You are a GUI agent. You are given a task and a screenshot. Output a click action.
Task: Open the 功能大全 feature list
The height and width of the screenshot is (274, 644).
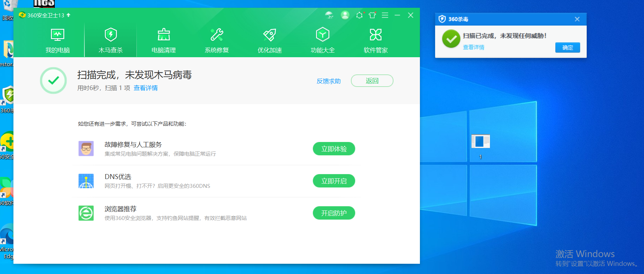tap(322, 41)
